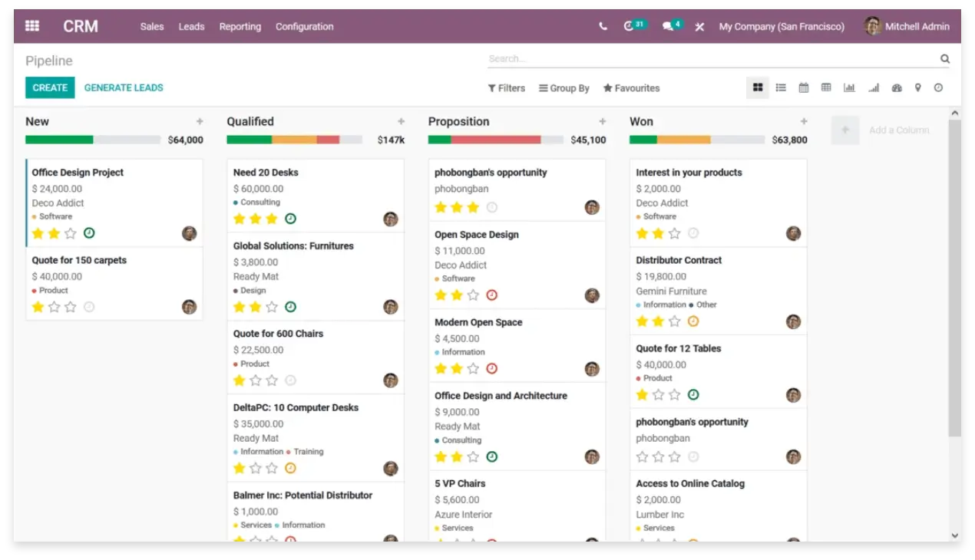Switch to the map view

[917, 88]
